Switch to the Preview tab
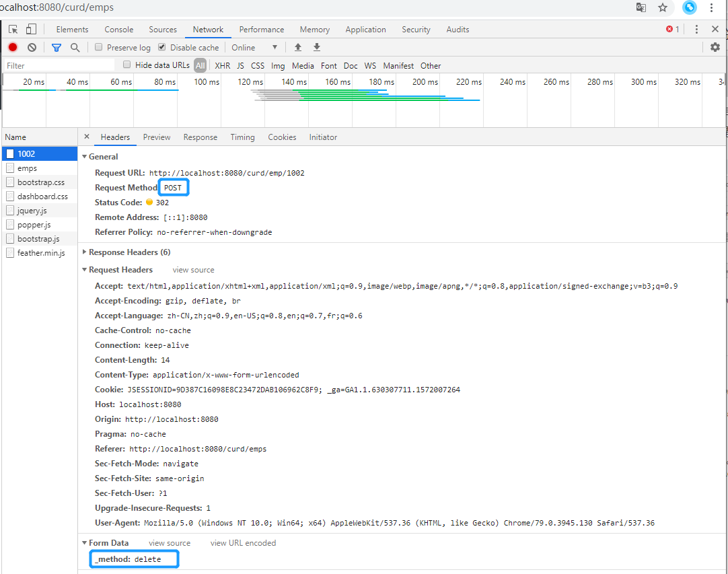Screen dimensions: 728x574 coord(156,137)
